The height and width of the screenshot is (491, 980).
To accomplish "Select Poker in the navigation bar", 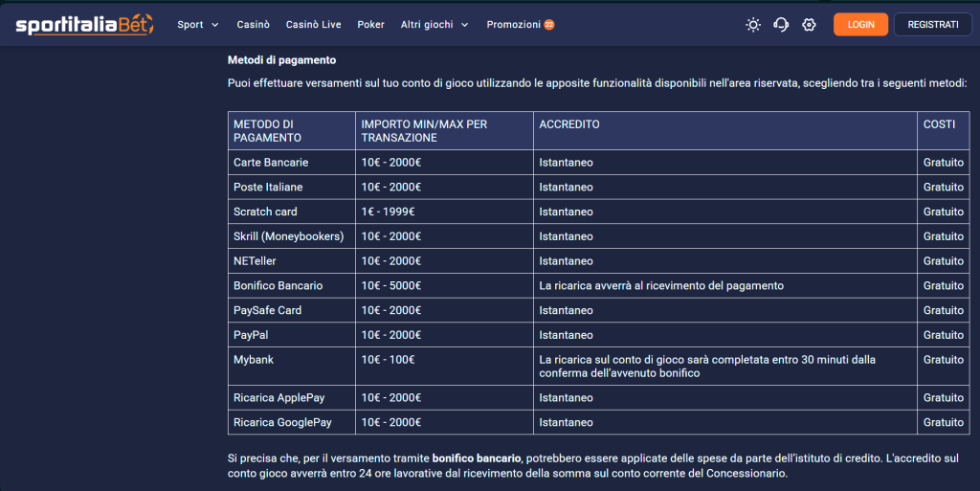I will [370, 25].
